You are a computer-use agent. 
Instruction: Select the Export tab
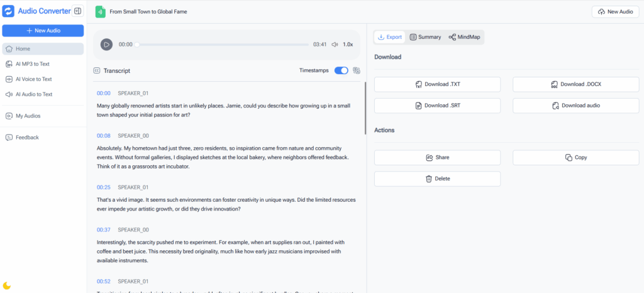pos(389,37)
